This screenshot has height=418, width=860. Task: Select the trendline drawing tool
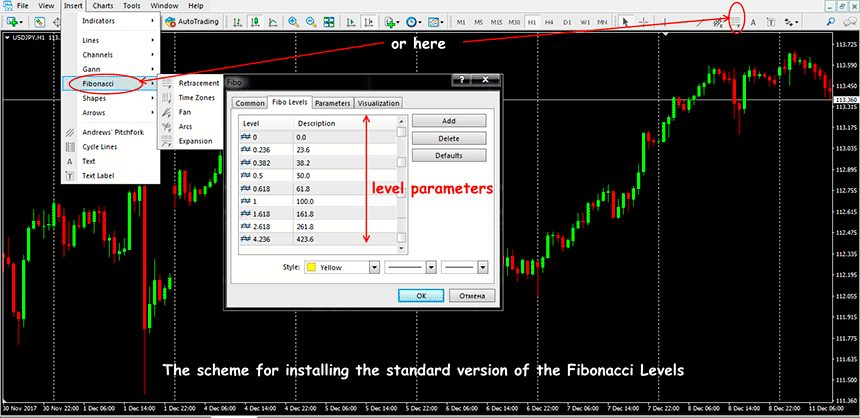click(x=700, y=22)
